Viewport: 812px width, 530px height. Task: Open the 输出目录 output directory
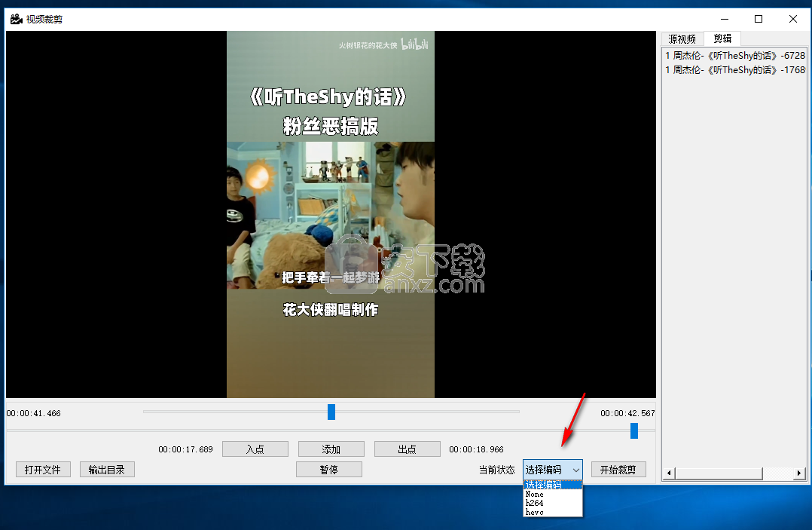(x=107, y=470)
